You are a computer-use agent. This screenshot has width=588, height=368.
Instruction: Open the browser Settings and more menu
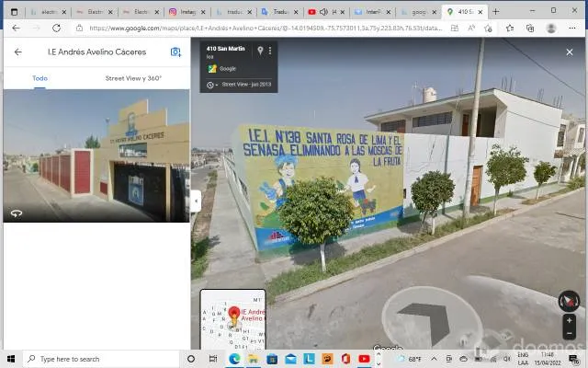tap(571, 29)
